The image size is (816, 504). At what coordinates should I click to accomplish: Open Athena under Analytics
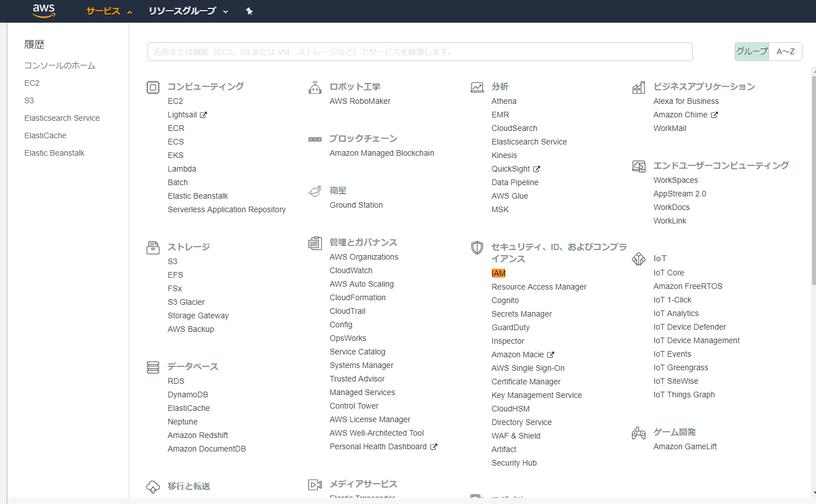[504, 101]
